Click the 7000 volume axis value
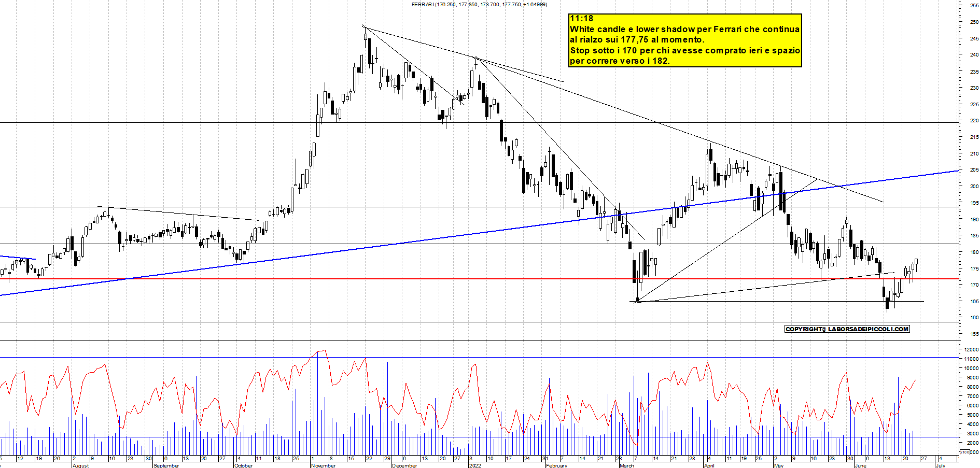Image resolution: width=980 pixels, height=468 pixels. 973,396
